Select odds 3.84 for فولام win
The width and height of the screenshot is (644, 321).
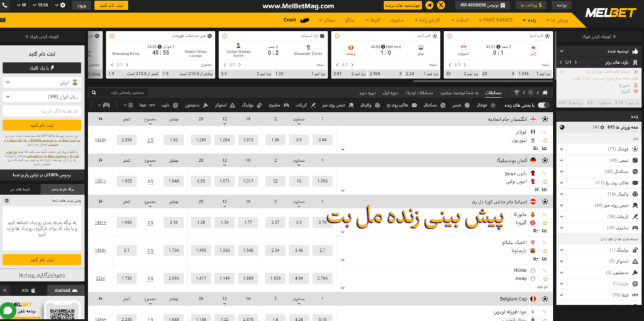323,140
